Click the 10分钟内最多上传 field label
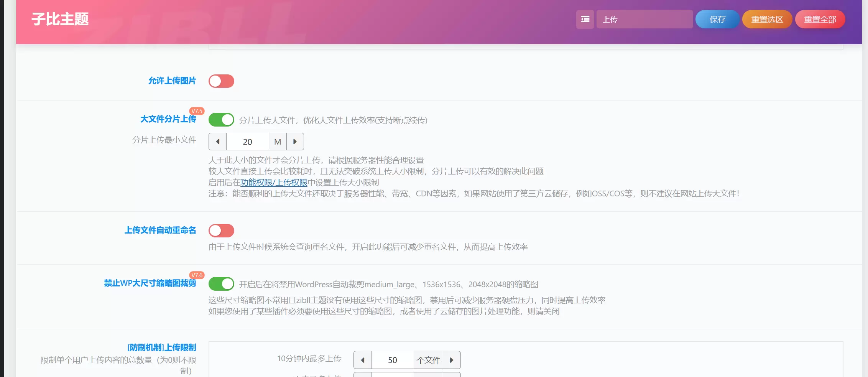868x377 pixels. coord(309,359)
